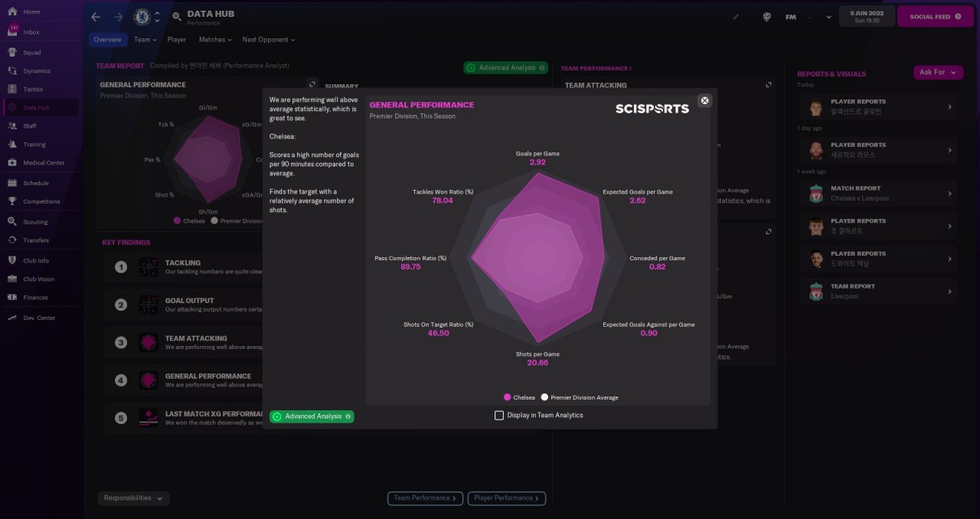Select Data Hub in sidebar
The width and height of the screenshot is (980, 519).
click(x=41, y=108)
